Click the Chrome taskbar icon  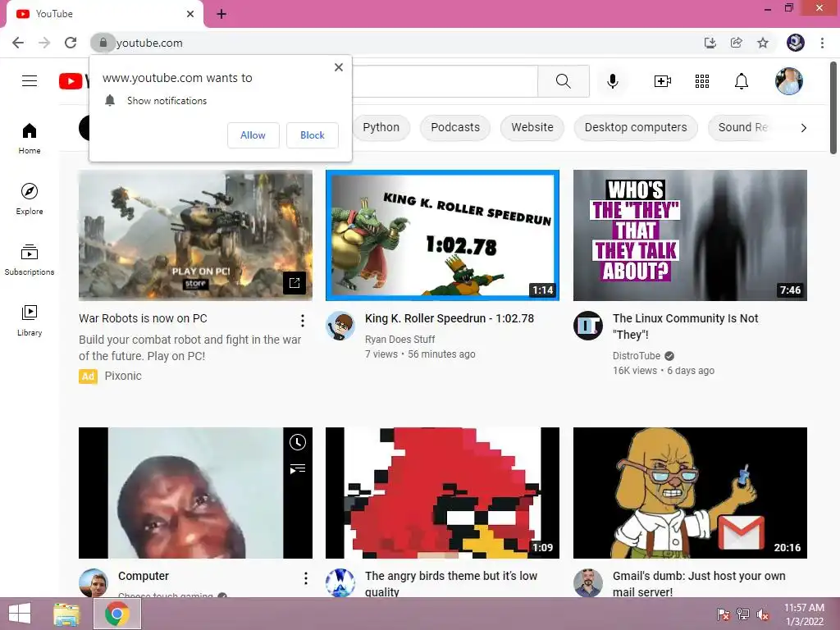pos(117,614)
